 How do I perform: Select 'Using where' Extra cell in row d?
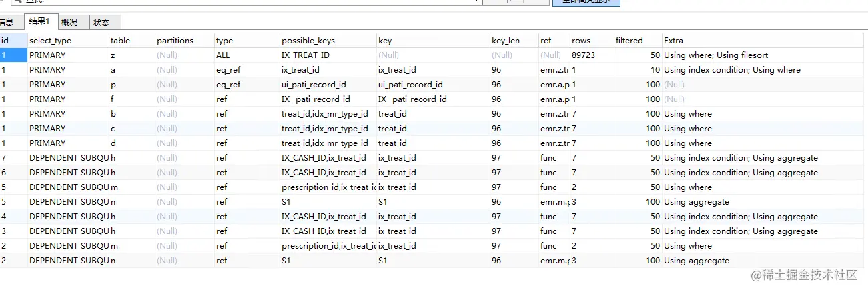[x=764, y=143]
